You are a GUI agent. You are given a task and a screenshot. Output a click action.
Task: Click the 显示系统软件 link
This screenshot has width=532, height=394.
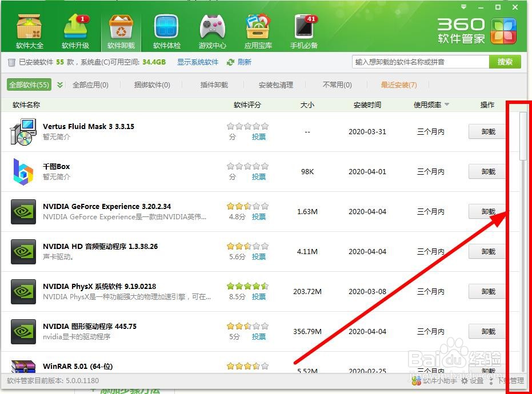(x=198, y=62)
